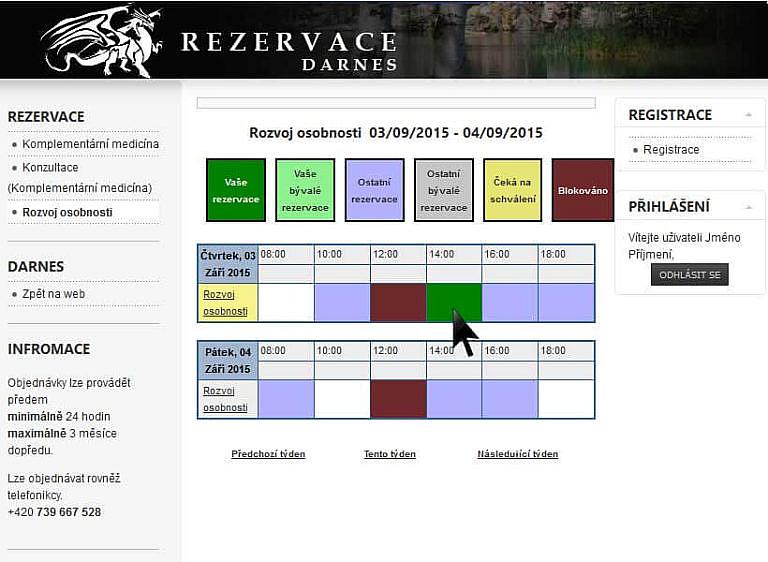Select Thursday's green 14:00 reserved slot

tap(453, 302)
